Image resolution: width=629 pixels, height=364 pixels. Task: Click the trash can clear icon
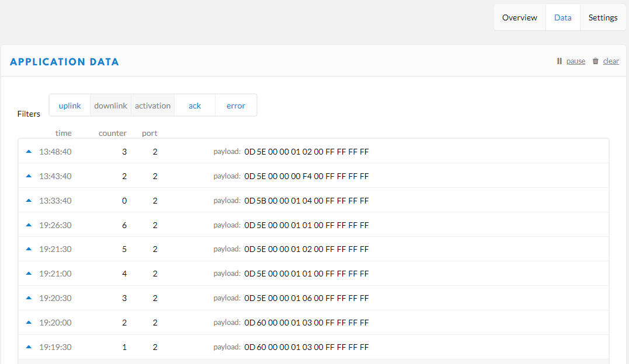(x=595, y=61)
